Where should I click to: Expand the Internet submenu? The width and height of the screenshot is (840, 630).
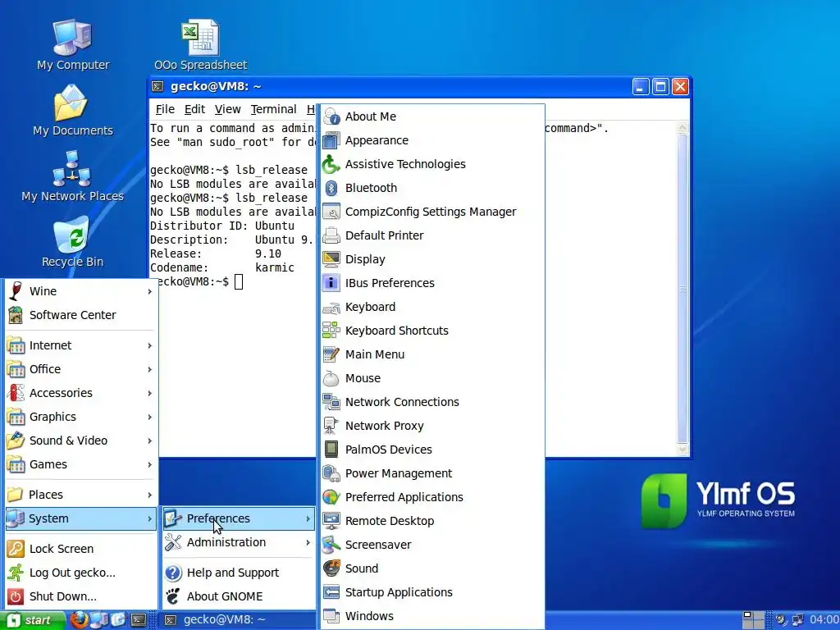pos(81,345)
